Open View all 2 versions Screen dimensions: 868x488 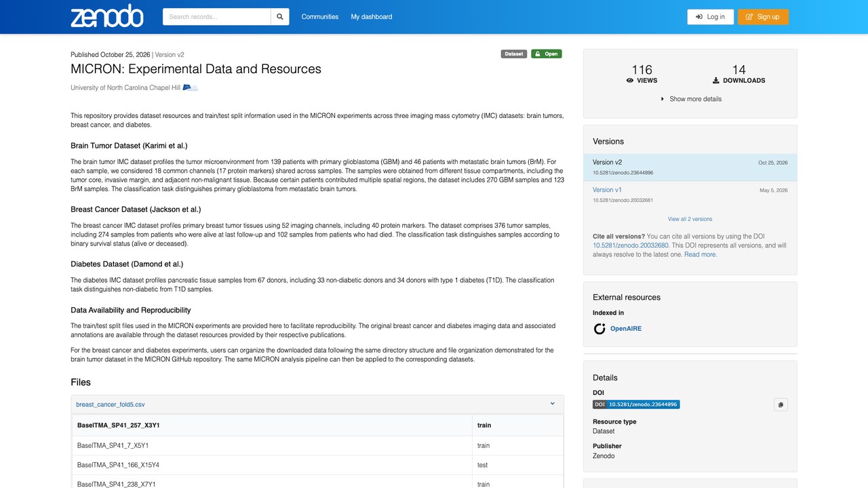pyautogui.click(x=690, y=219)
